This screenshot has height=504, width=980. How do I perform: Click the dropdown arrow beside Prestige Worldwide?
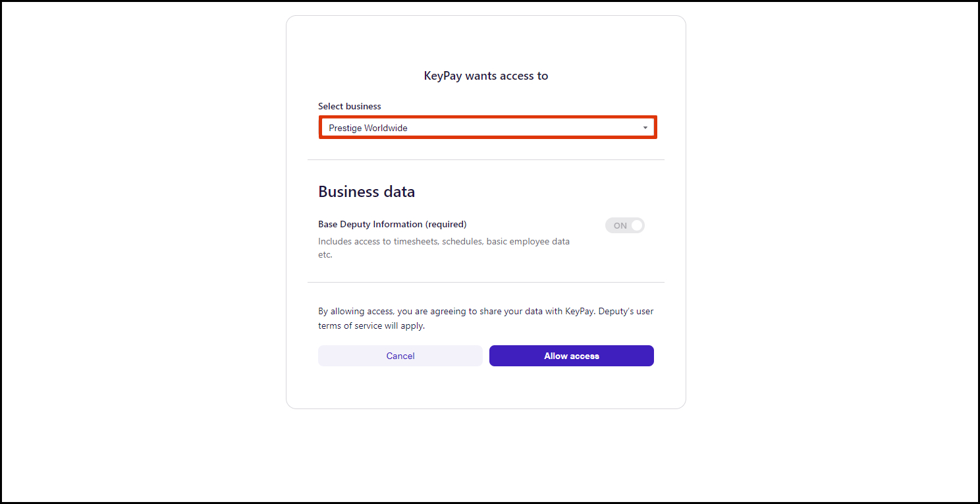pyautogui.click(x=645, y=128)
